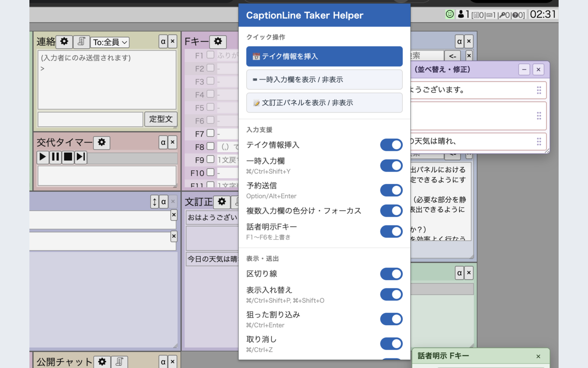This screenshot has height=368, width=588.
Task: Click the 02:31 clock display
Action: (543, 14)
